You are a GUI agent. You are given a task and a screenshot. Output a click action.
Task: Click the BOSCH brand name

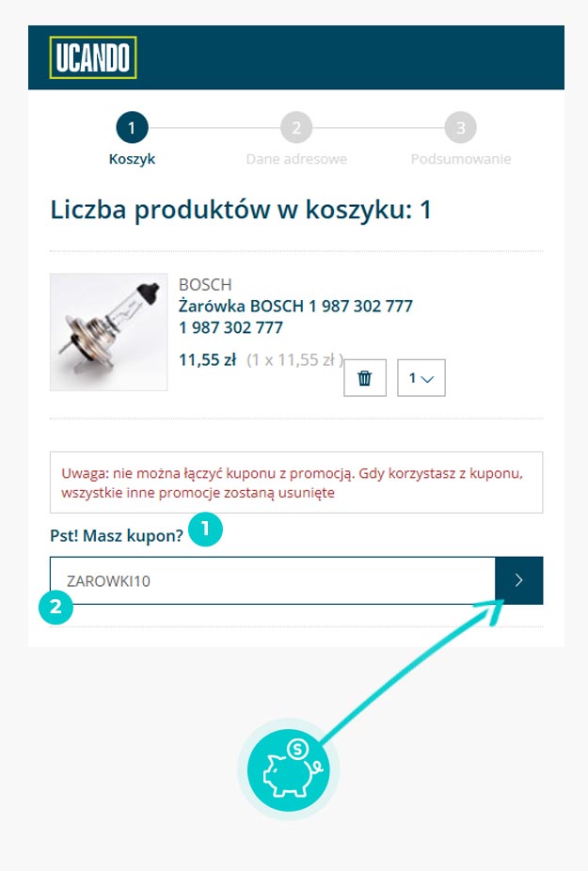[205, 284]
